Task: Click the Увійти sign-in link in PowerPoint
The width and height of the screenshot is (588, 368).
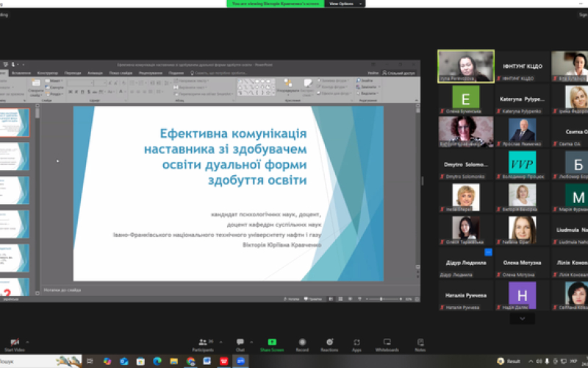Action: [373, 73]
